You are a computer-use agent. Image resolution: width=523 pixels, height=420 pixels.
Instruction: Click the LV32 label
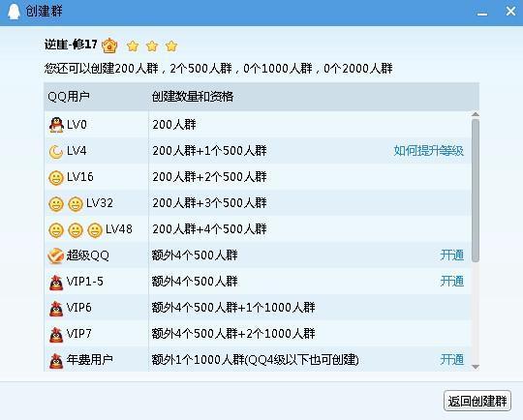[x=100, y=203]
